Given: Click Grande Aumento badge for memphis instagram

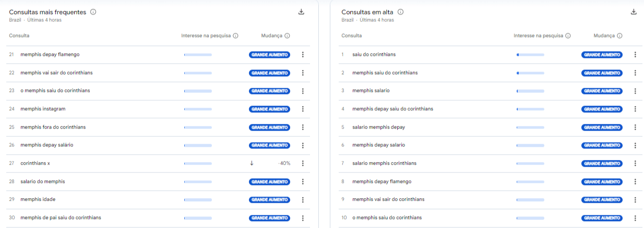Looking at the screenshot, I should click(x=269, y=109).
